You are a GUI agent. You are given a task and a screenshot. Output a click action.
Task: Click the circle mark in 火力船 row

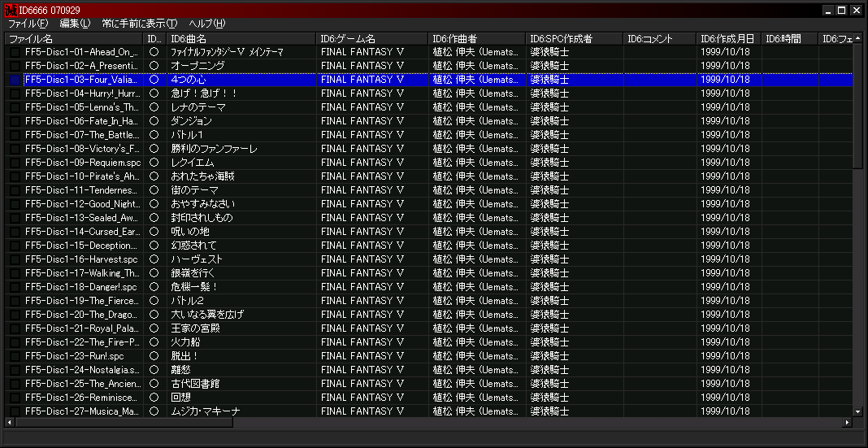click(x=154, y=342)
